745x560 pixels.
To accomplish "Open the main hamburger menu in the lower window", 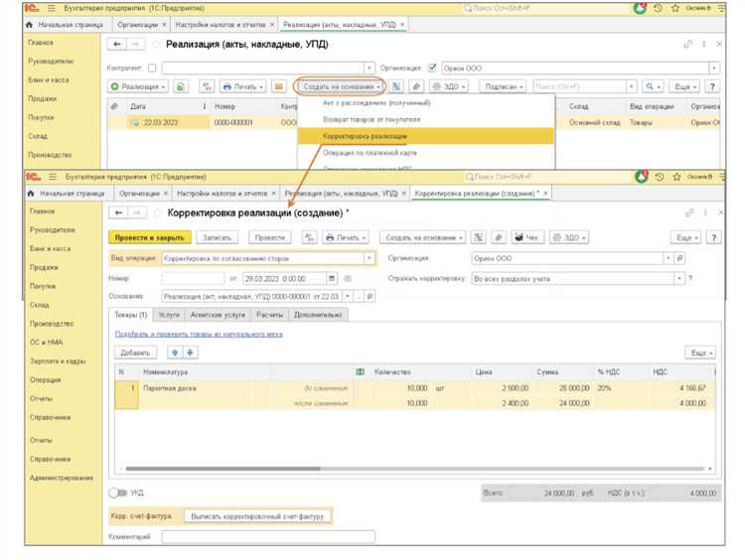I will (x=53, y=177).
